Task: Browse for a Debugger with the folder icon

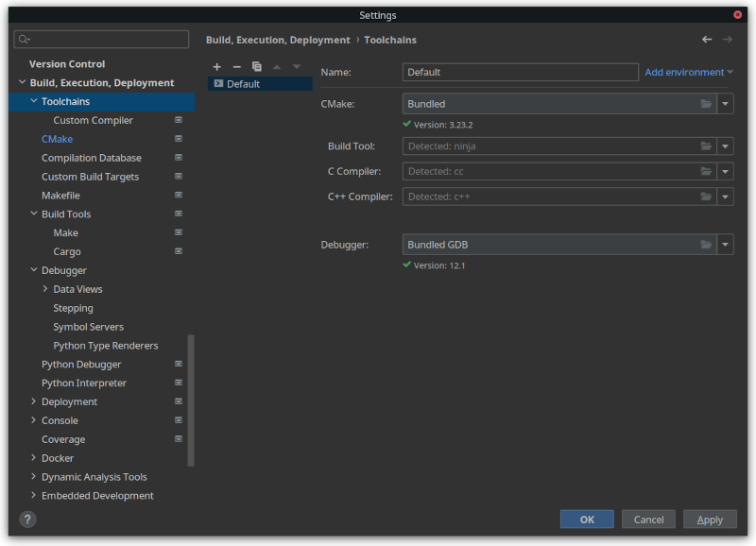Action: 706,244
